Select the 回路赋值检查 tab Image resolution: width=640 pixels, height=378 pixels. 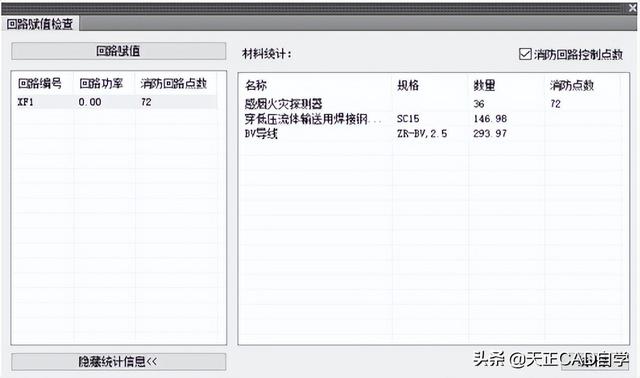tap(40, 24)
